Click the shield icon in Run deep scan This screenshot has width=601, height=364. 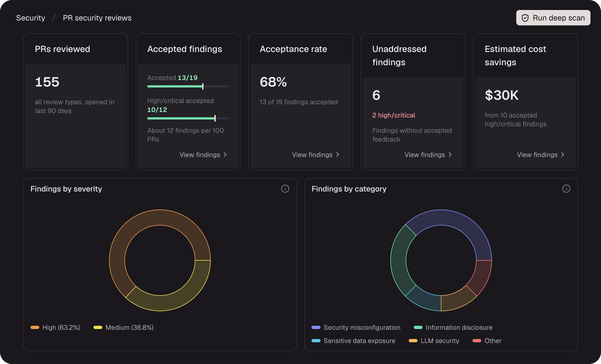(525, 18)
